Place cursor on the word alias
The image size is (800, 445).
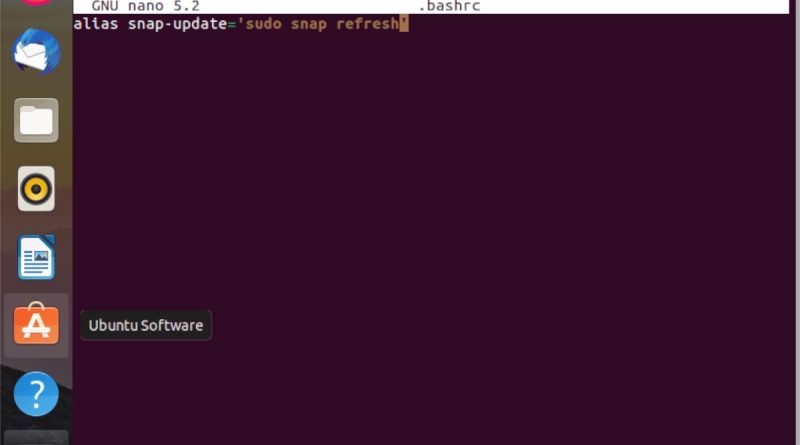(96, 24)
